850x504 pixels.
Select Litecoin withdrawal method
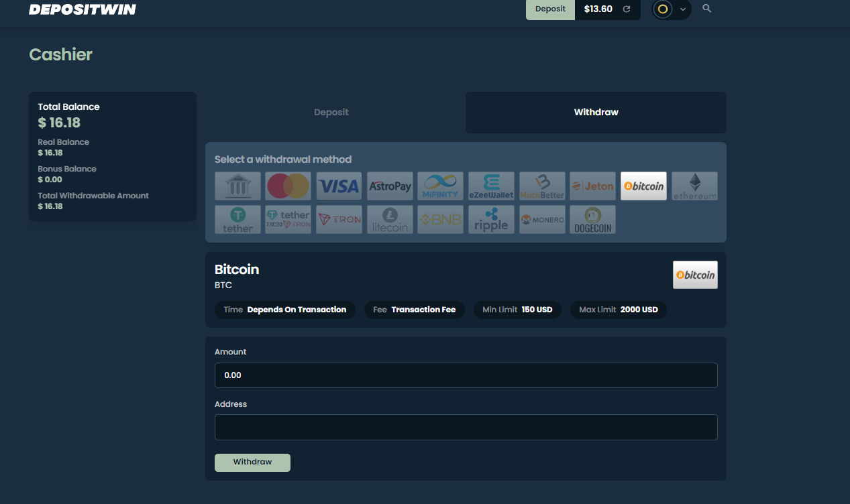coord(390,220)
